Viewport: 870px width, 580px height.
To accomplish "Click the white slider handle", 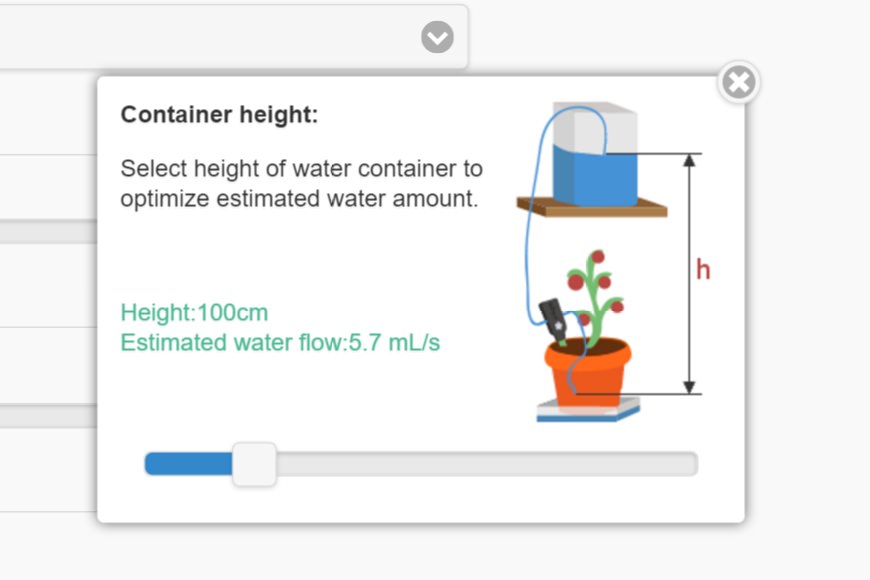I will [254, 464].
